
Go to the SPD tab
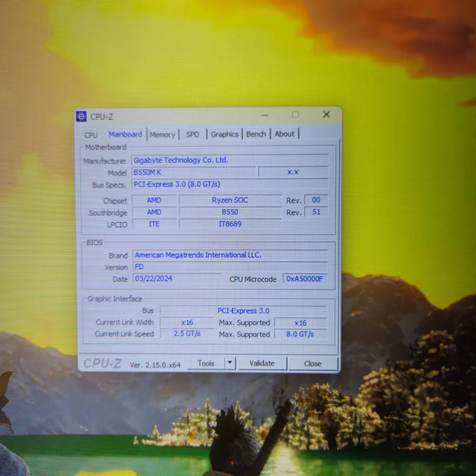tap(192, 135)
